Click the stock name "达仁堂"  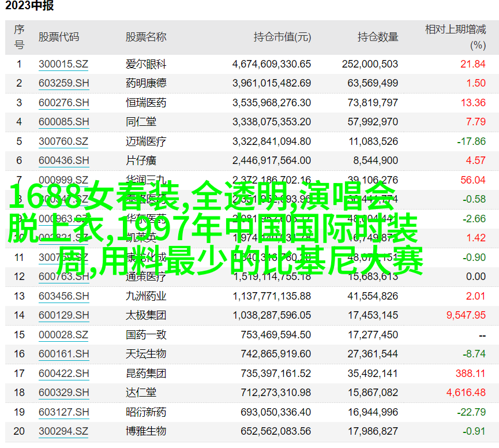coord(141,392)
